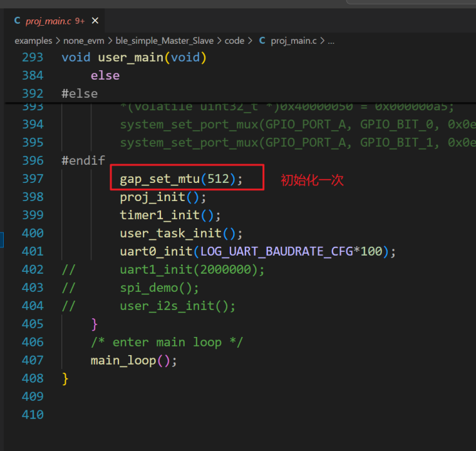
Task: Click on the proj_init() call
Action: click(x=153, y=197)
